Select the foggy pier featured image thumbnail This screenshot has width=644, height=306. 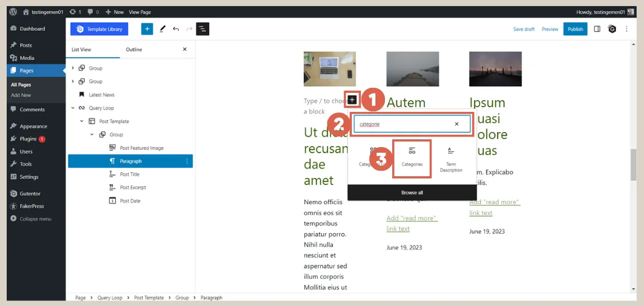click(x=412, y=69)
